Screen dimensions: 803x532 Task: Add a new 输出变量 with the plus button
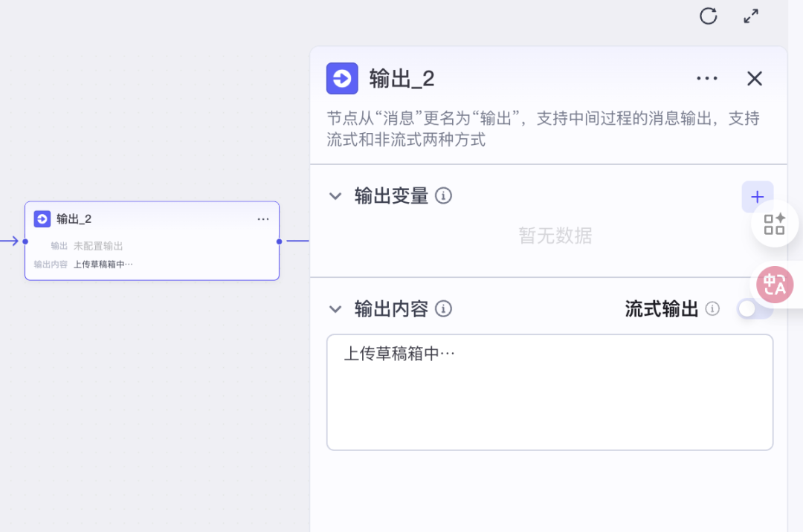(x=757, y=197)
